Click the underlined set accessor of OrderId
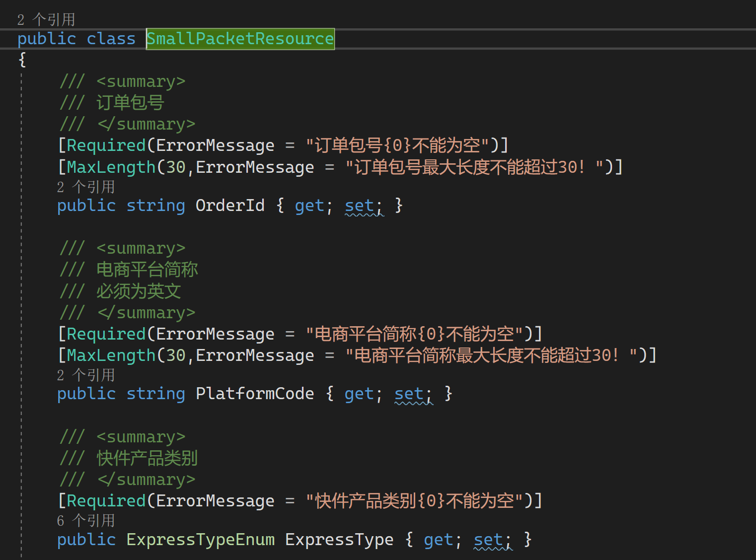This screenshot has height=560, width=756. 359,206
